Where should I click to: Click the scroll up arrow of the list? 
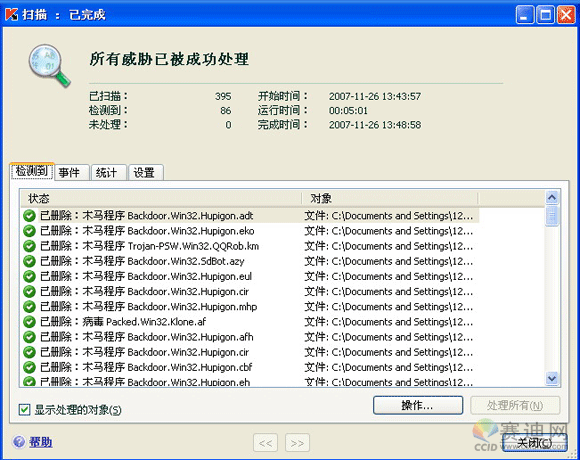click(552, 198)
